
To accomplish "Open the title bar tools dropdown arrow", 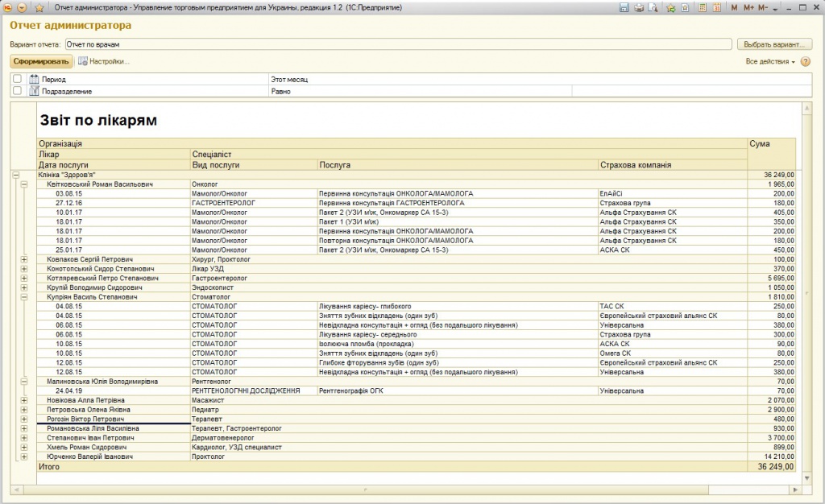I will point(776,9).
